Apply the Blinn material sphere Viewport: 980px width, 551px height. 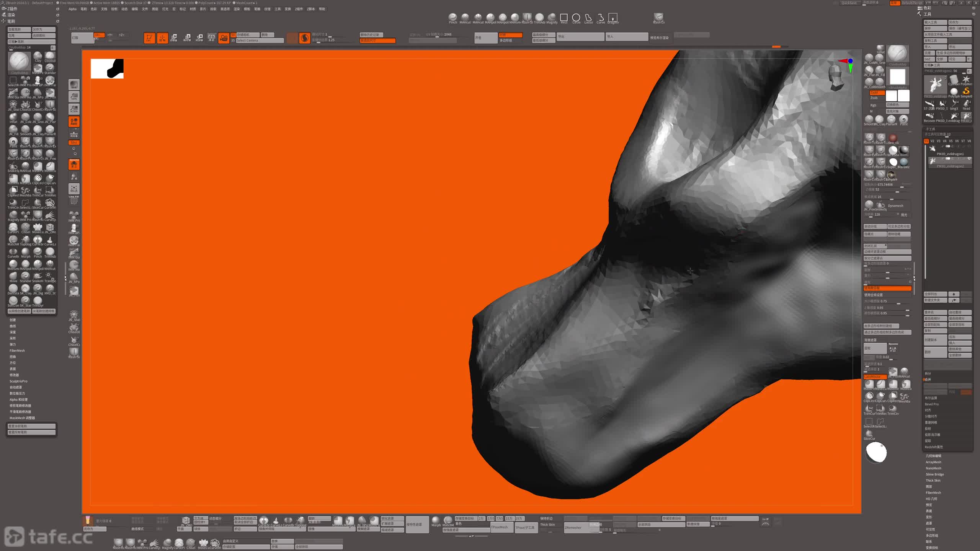pos(904,151)
